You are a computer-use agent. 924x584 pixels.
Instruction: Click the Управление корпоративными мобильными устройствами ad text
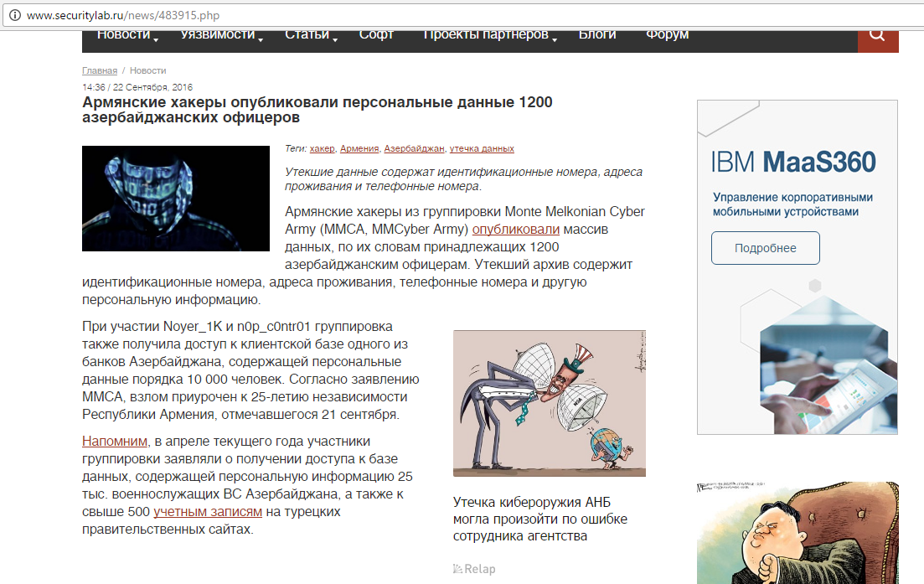[x=792, y=204]
